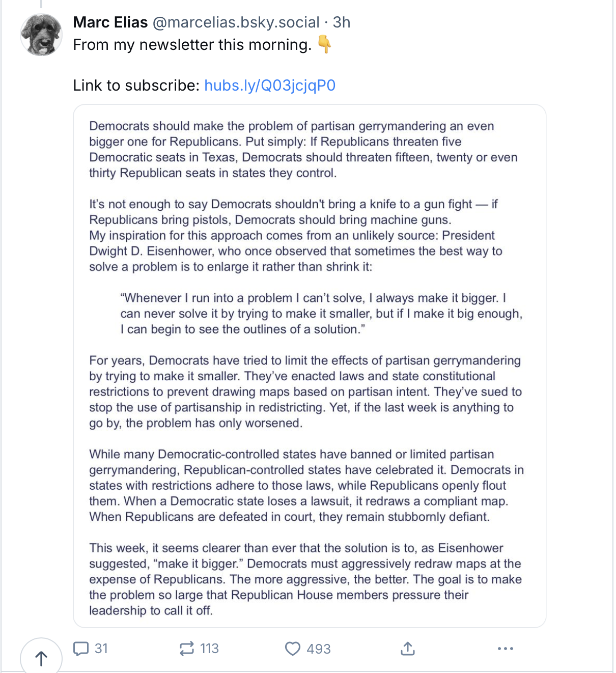Open the Marc Elias display name
This screenshot has width=616, height=673.
pos(110,22)
